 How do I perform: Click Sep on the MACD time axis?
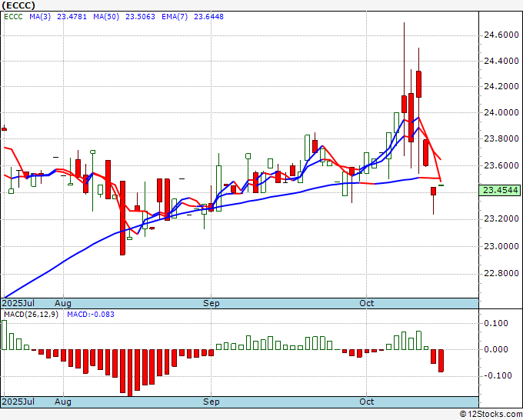[x=212, y=402]
